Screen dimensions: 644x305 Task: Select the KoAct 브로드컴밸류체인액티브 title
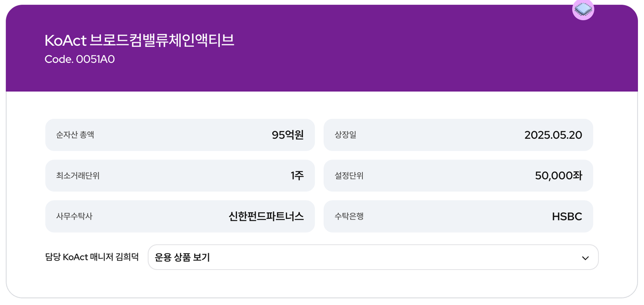tap(139, 40)
